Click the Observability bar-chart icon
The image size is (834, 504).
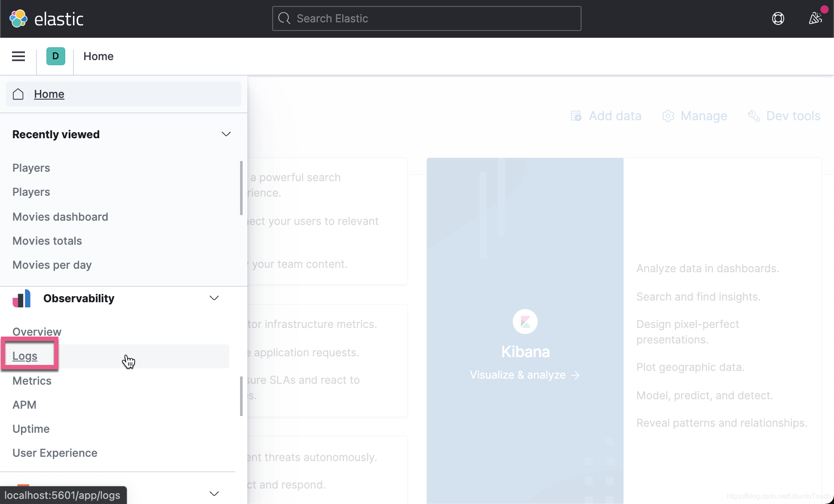coord(21,298)
